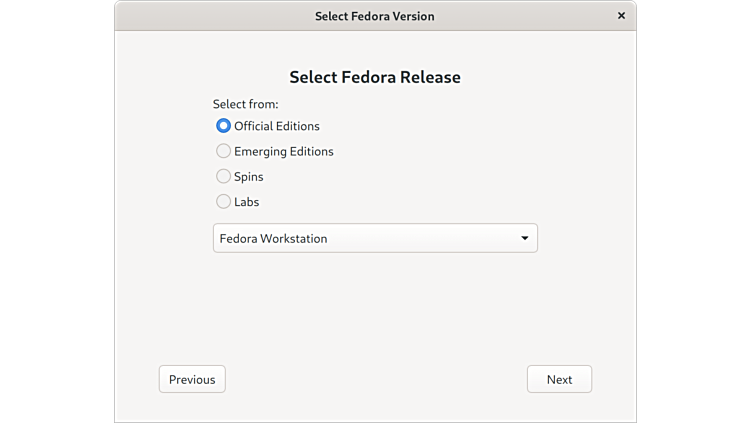Close the Select Fedora Version dialog

point(621,16)
